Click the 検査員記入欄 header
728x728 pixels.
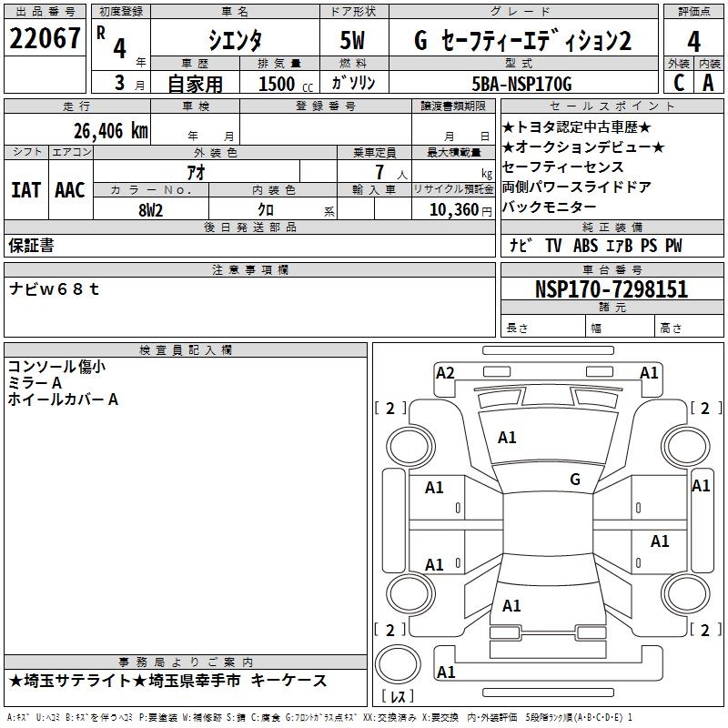click(x=186, y=350)
